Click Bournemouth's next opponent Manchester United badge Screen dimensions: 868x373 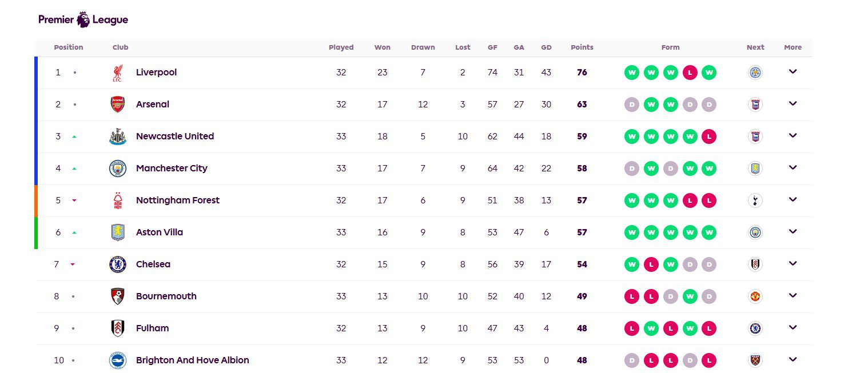point(755,296)
